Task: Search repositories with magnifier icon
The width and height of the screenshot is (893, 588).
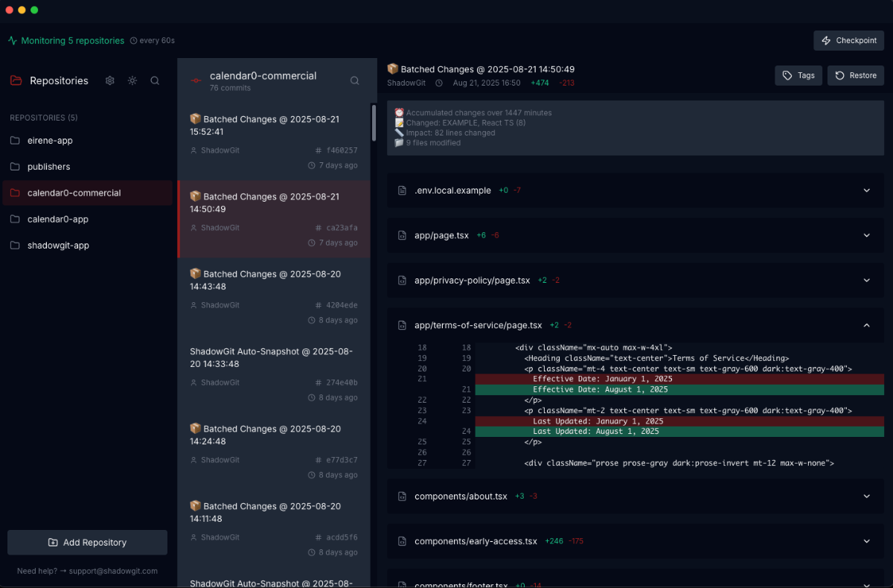Action: [155, 80]
